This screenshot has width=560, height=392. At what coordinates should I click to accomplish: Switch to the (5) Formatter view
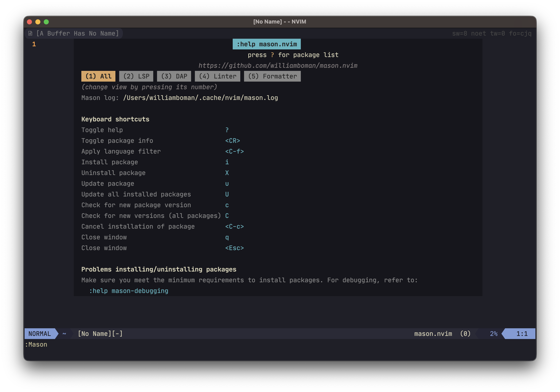click(272, 76)
